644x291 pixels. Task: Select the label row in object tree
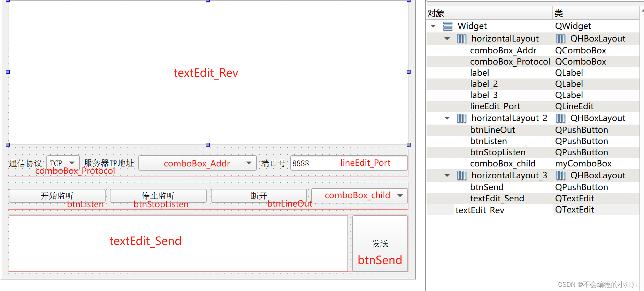click(x=480, y=73)
